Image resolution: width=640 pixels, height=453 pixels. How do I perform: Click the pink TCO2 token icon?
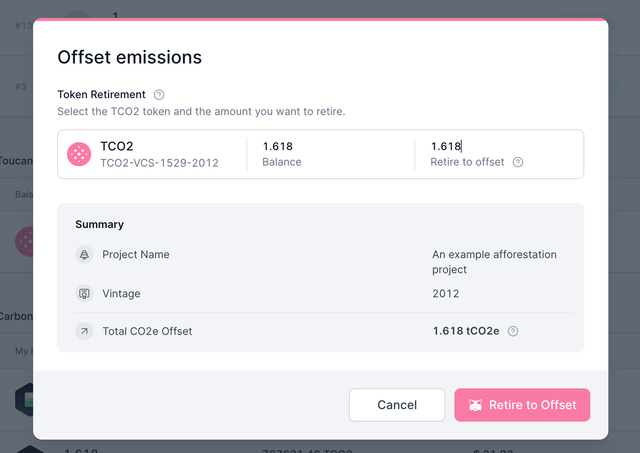pyautogui.click(x=79, y=154)
